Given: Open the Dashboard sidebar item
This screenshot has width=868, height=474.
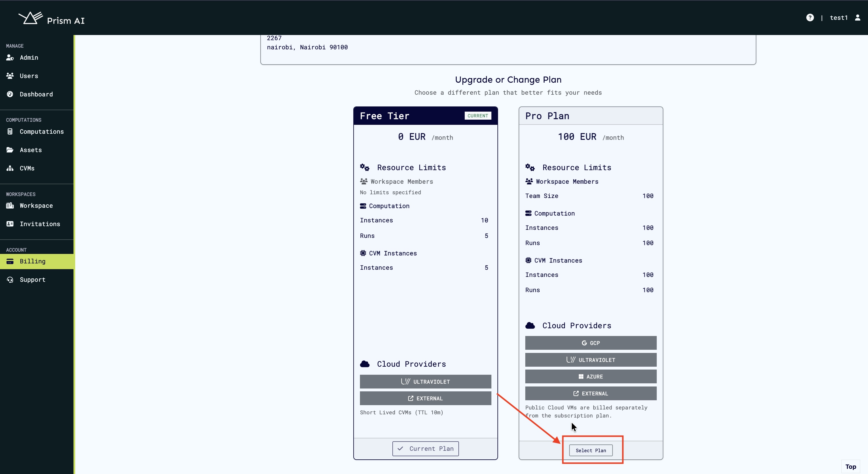Looking at the screenshot, I should 37,94.
